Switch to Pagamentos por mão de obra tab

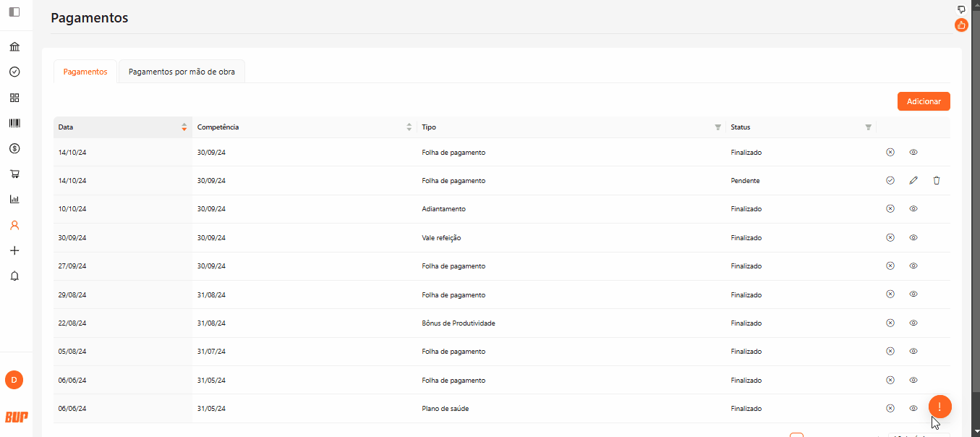pos(182,72)
